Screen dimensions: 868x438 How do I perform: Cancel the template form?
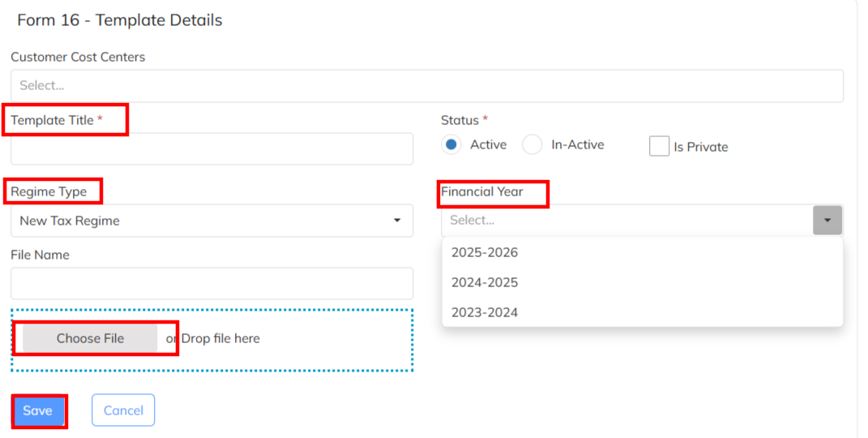(x=123, y=410)
